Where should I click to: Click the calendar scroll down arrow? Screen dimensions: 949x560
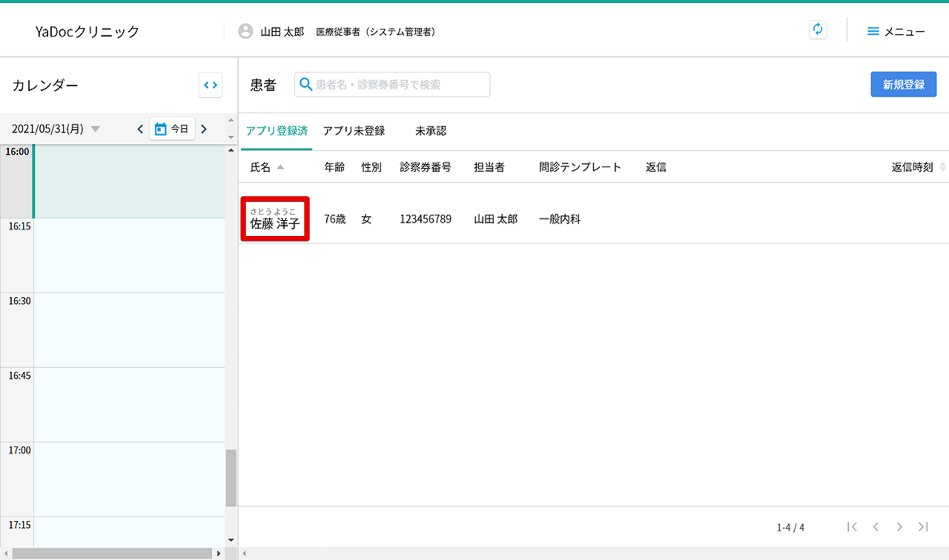tap(231, 540)
